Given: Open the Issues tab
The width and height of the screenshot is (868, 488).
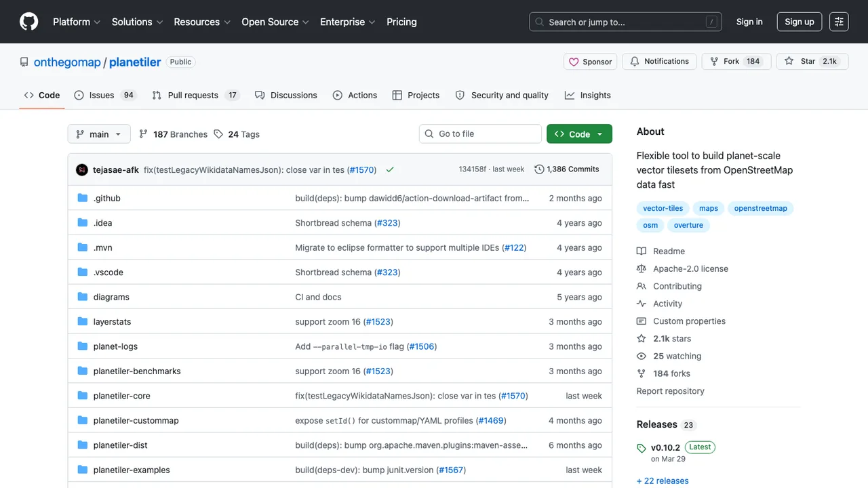Looking at the screenshot, I should pyautogui.click(x=105, y=96).
